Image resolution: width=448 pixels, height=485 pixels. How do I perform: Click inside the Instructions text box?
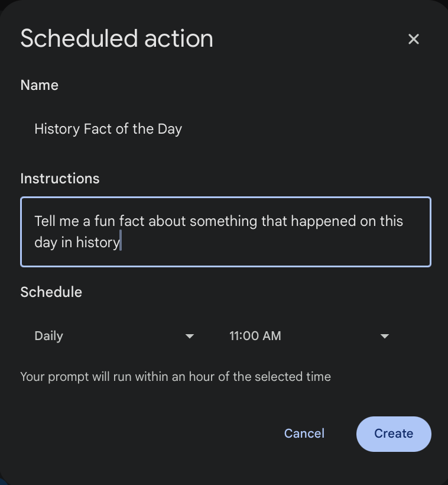[225, 231]
